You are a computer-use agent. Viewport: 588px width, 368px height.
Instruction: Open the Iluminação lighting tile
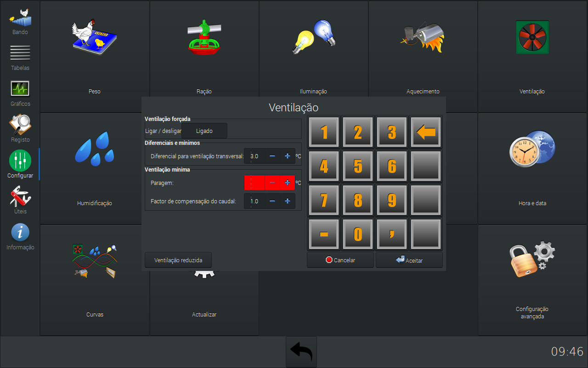(313, 56)
